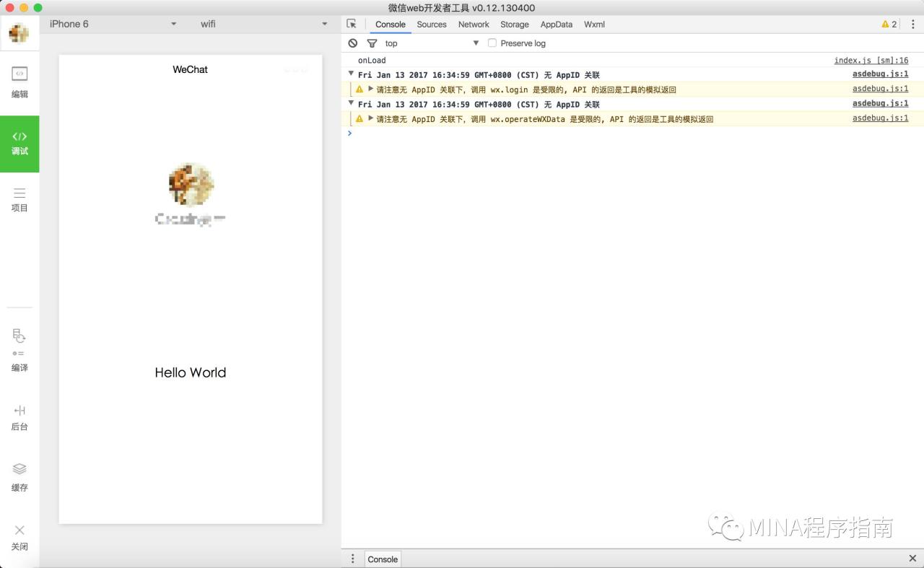Click the console input prompt line
This screenshot has width=924, height=568.
[632, 133]
